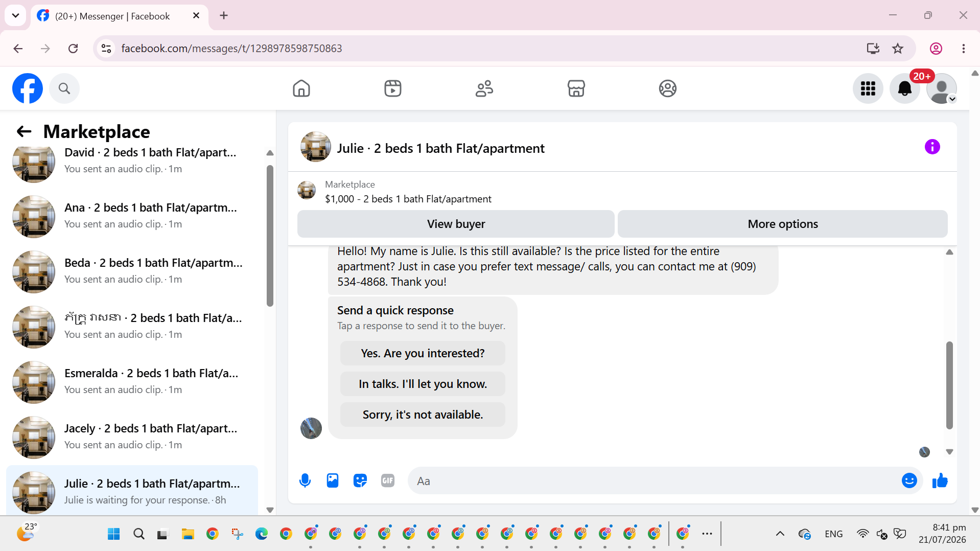The image size is (980, 551).
Task: Open taskbar overflow three dots
Action: point(707,534)
